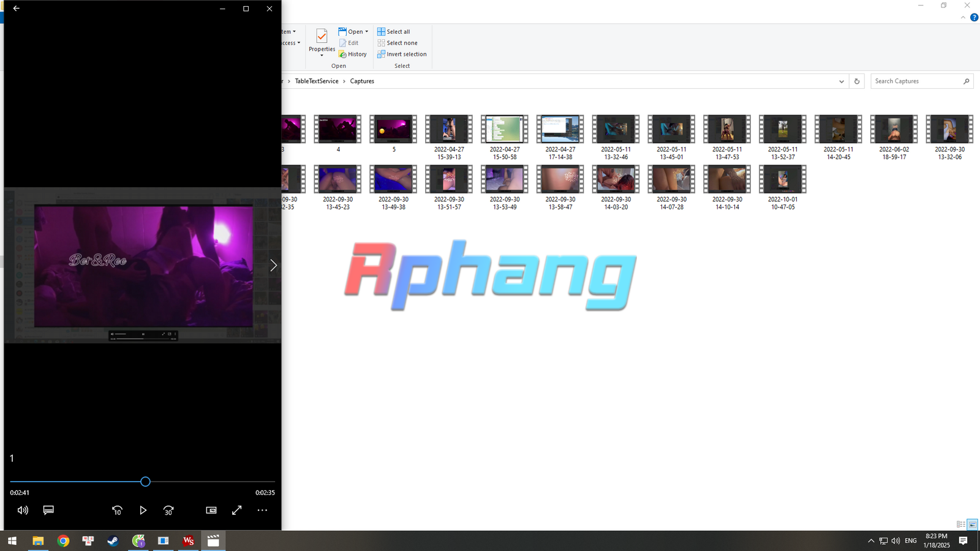Switch the player to mini view
Screen dimensions: 980x551
(211, 510)
